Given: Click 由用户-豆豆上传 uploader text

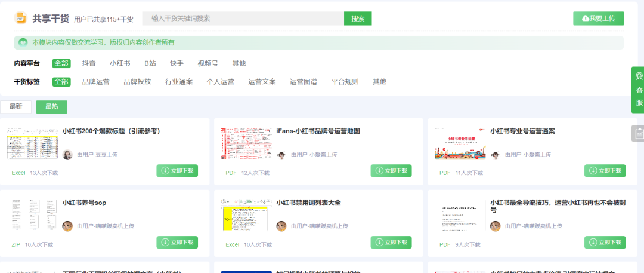Looking at the screenshot, I should pyautogui.click(x=97, y=154).
